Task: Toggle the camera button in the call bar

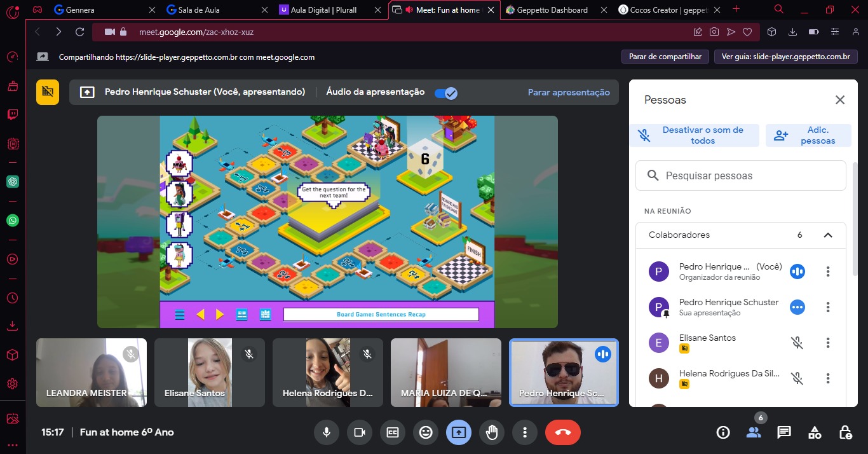Action: pyautogui.click(x=360, y=432)
